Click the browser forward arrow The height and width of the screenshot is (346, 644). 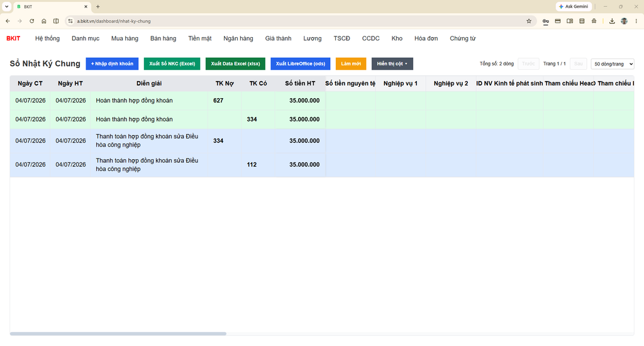(19, 21)
